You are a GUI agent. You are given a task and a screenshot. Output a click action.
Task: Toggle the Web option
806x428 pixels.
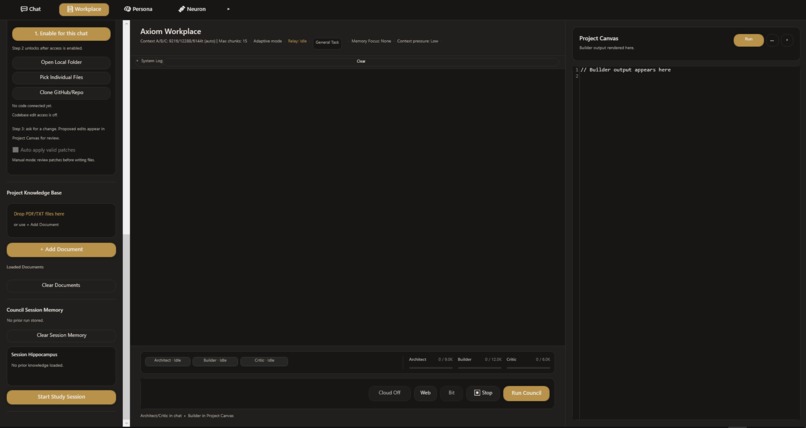(425, 394)
